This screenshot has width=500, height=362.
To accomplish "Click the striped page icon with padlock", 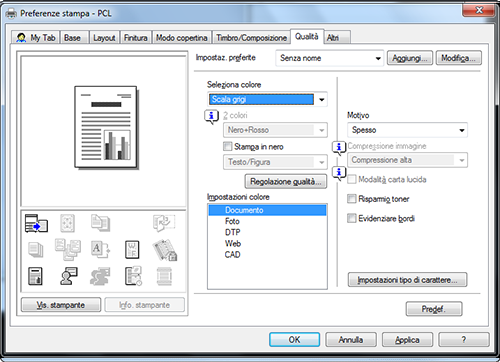I will pos(165,250).
